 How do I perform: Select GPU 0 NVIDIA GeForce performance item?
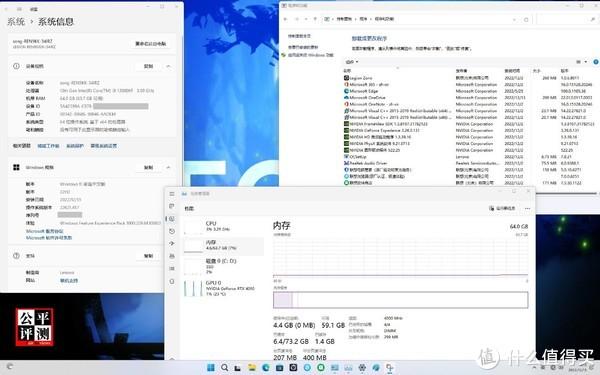tap(224, 288)
